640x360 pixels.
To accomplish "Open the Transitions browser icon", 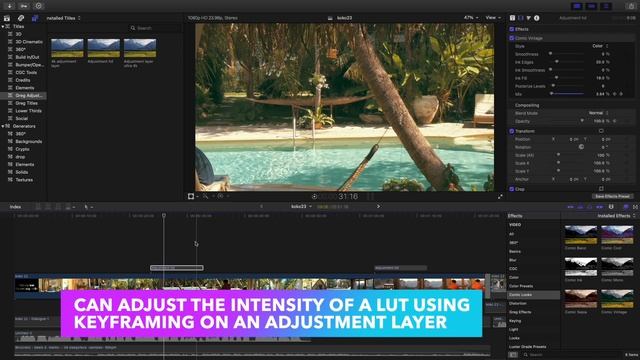I will tap(636, 207).
